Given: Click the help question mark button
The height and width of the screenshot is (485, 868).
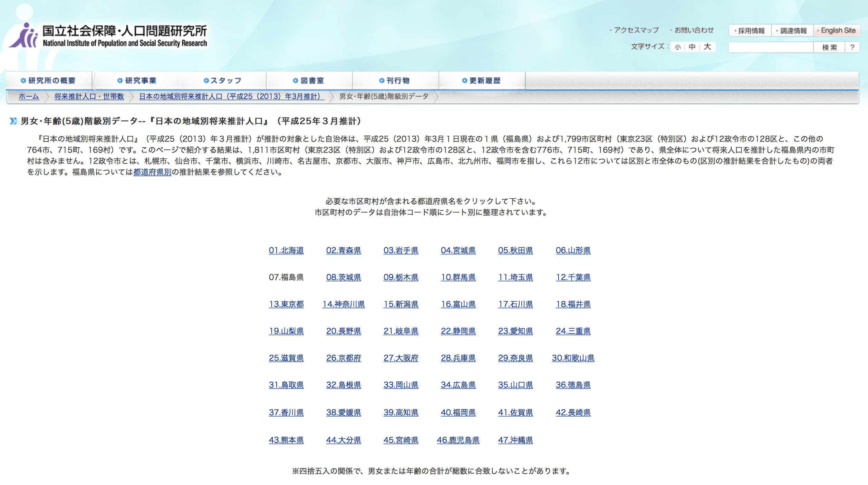Looking at the screenshot, I should point(852,47).
